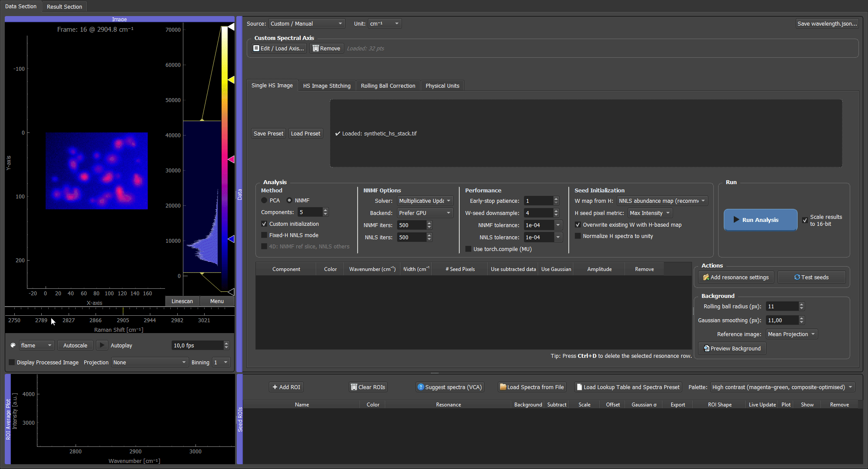Enable Use torch.compile (MU)
The width and height of the screenshot is (868, 469).
(468, 249)
